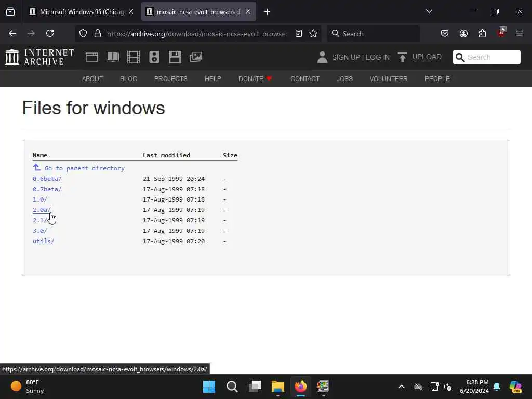Click Go to parent directory link
Viewport: 532px width, 399px height.
[79, 168]
